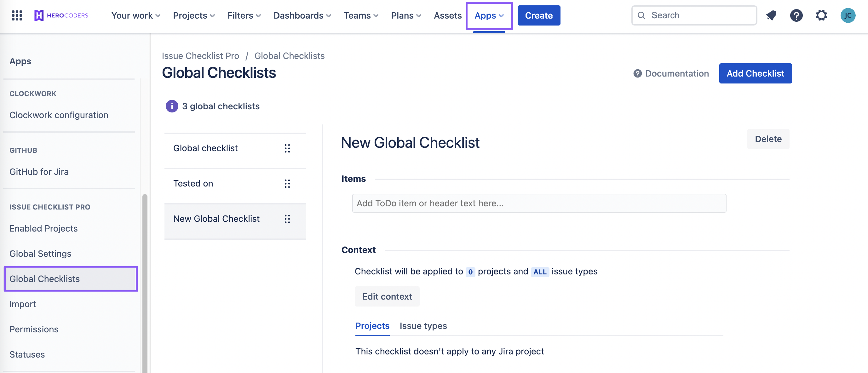Viewport: 868px width, 373px height.
Task: Click the HeroCoders logo
Action: pyautogui.click(x=61, y=15)
